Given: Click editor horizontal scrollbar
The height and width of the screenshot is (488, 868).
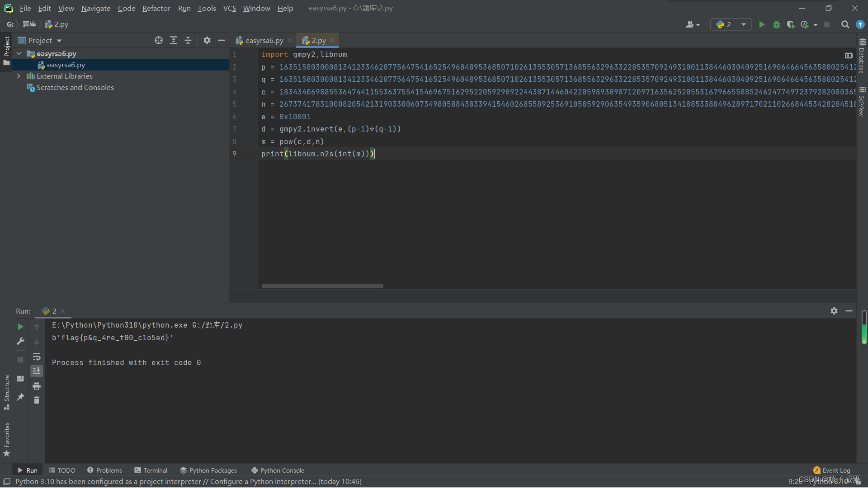Looking at the screenshot, I should 322,286.
